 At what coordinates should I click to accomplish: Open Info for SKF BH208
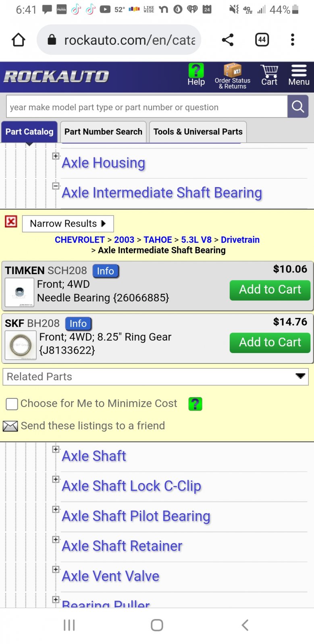point(78,324)
